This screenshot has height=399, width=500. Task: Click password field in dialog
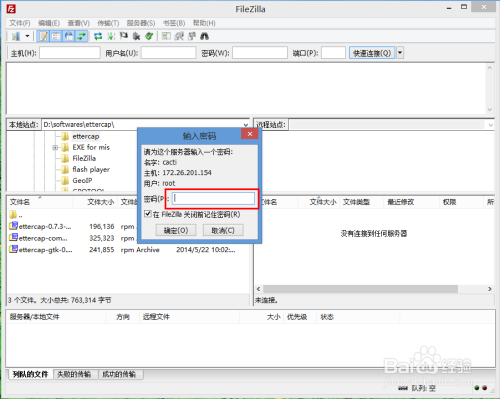tap(214, 199)
